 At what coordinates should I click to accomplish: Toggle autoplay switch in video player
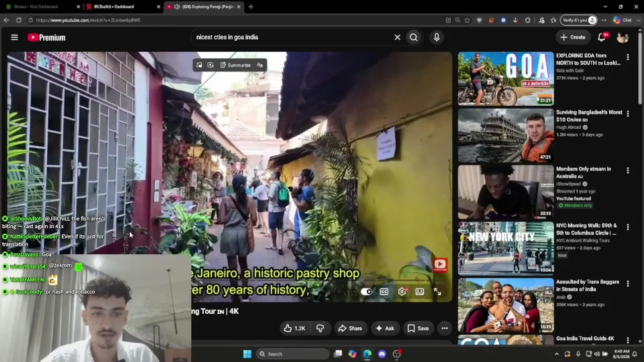pos(366,292)
